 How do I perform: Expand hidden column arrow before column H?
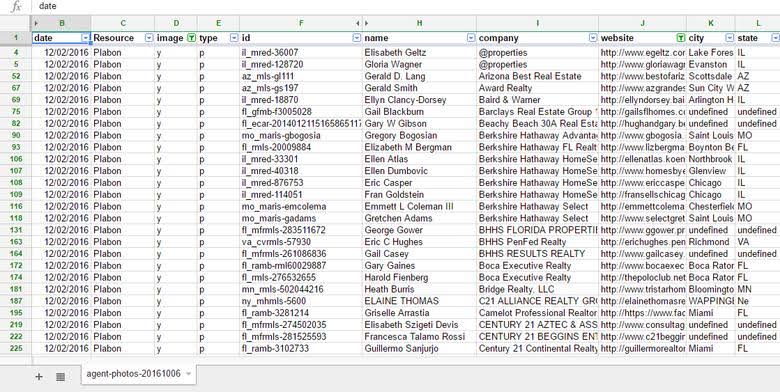click(367, 23)
